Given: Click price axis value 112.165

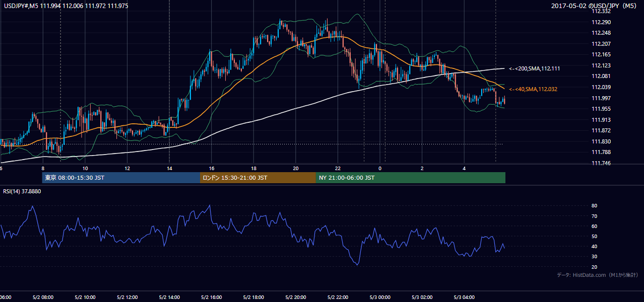Looking at the screenshot, I should click(602, 54).
